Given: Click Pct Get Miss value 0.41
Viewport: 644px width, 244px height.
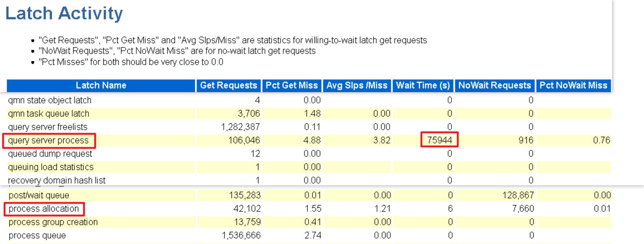Looking at the screenshot, I should coord(313,222).
